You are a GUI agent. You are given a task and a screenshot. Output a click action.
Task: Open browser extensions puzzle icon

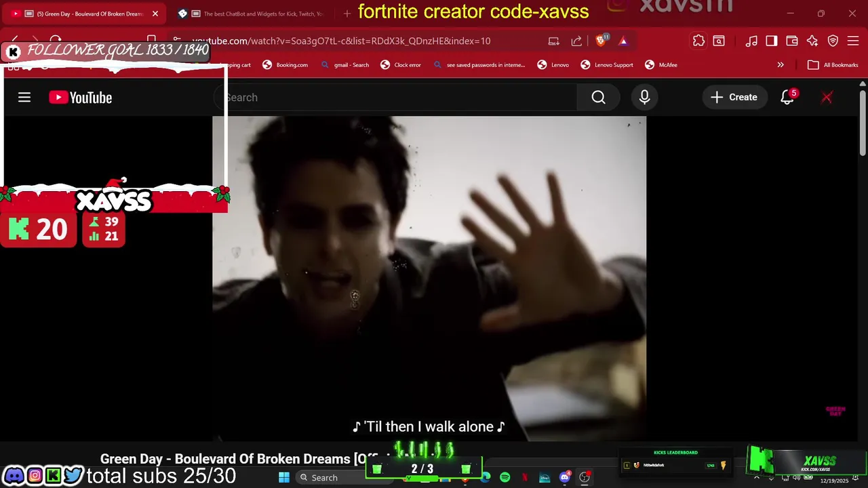coord(698,41)
